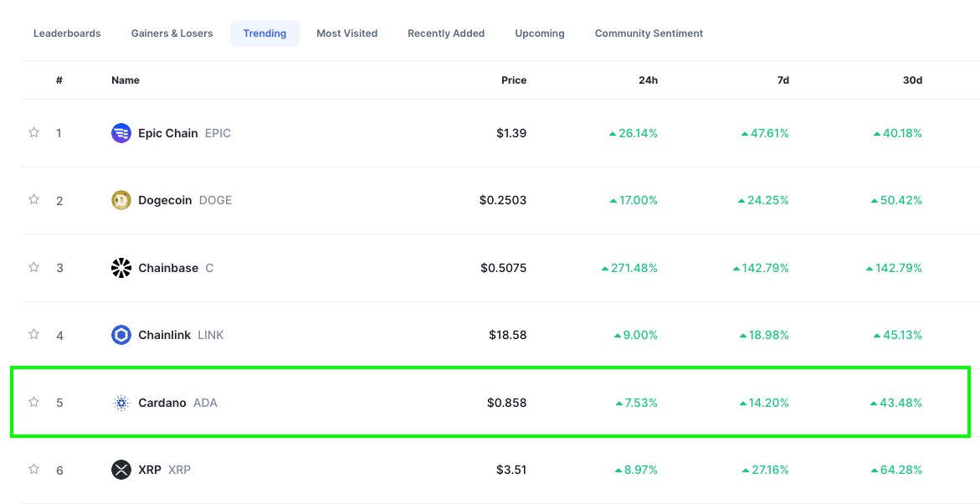Click the EPIC ticker symbol
Screen dimensions: 980x504
pyautogui.click(x=218, y=133)
